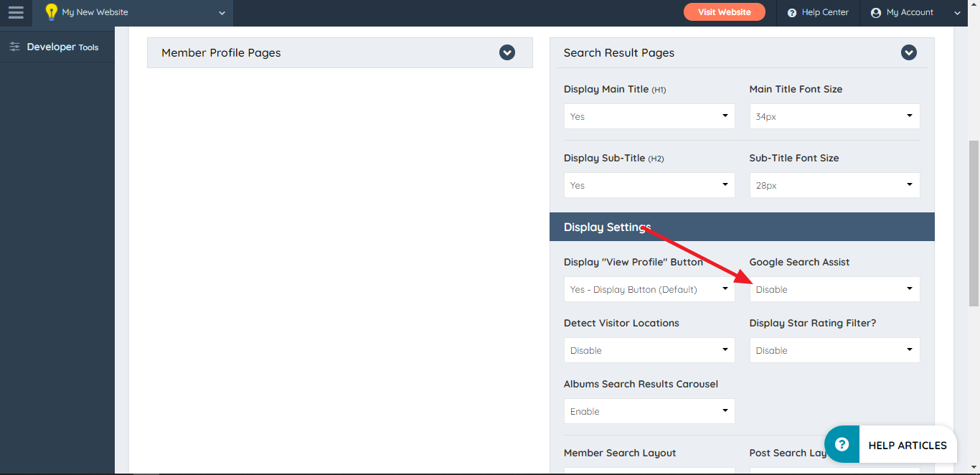
Task: Enable Detect Visitor Locations
Action: click(x=649, y=349)
